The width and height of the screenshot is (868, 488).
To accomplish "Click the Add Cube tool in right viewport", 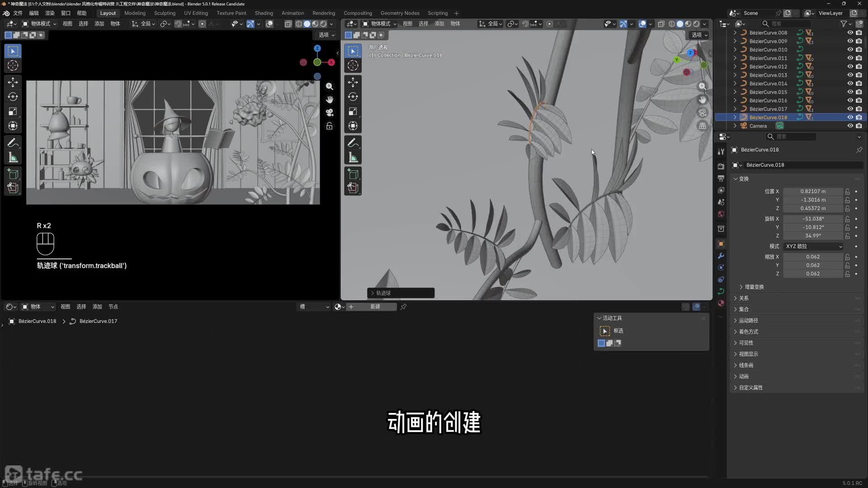I will [353, 174].
